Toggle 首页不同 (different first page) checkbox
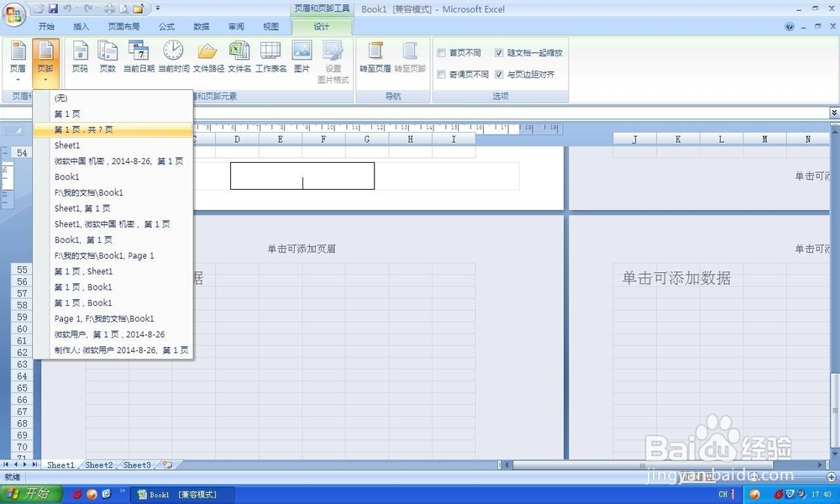 pyautogui.click(x=442, y=52)
